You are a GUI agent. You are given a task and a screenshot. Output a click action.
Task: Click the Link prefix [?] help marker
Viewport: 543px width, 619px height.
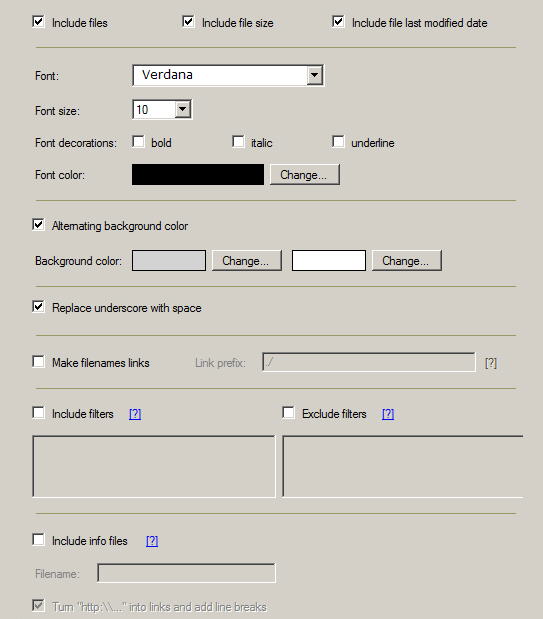(x=491, y=363)
